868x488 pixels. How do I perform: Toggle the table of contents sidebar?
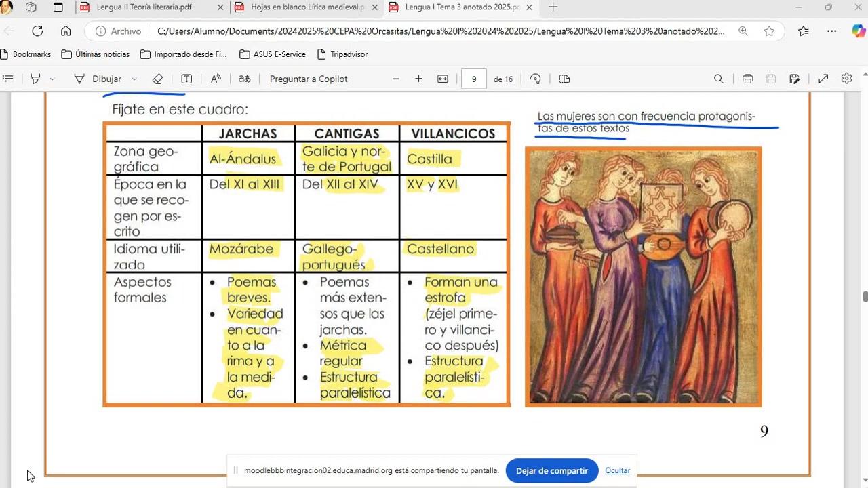point(8,79)
